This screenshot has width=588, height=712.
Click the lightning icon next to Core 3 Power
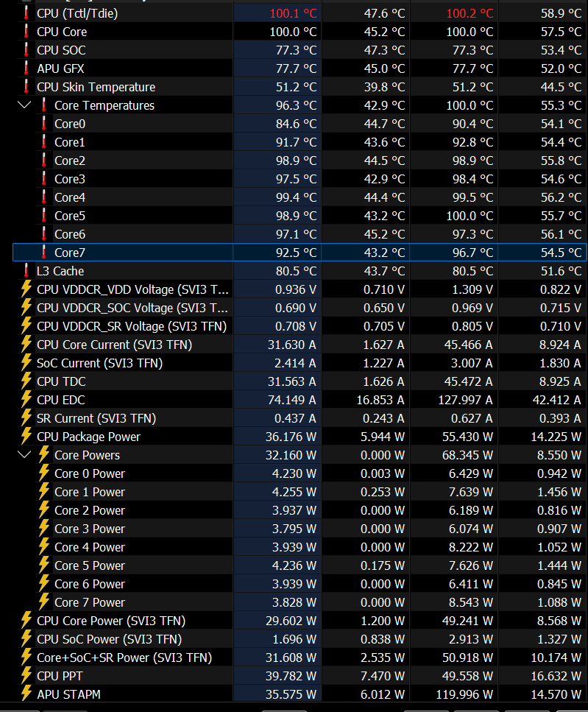point(44,529)
